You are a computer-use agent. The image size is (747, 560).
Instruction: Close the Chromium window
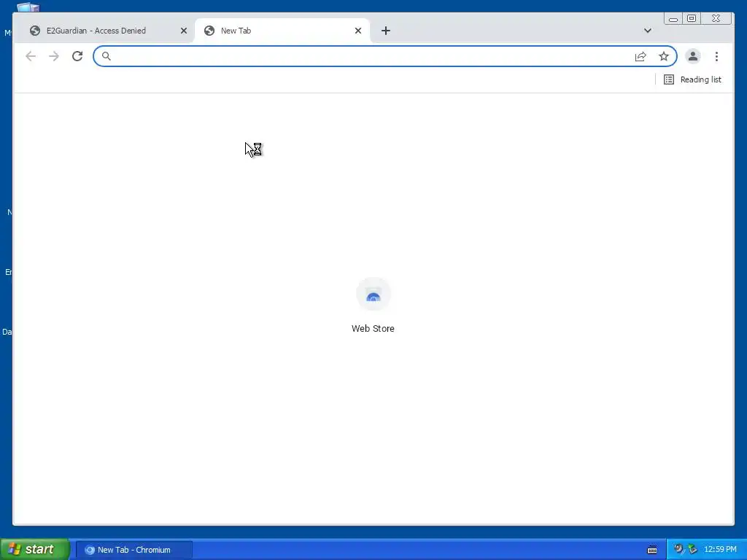coord(716,18)
